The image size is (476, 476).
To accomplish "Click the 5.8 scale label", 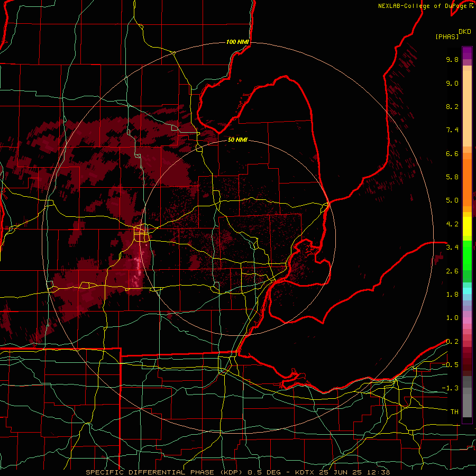I will (452, 177).
